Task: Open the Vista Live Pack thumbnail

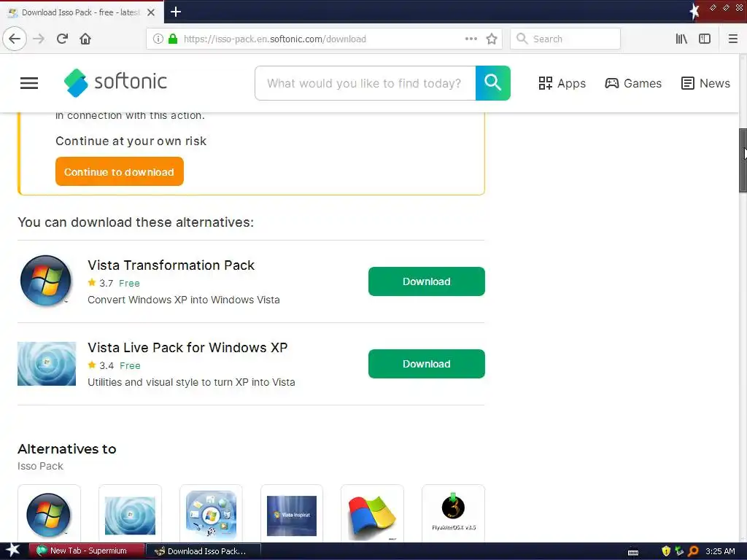Action: (47, 363)
